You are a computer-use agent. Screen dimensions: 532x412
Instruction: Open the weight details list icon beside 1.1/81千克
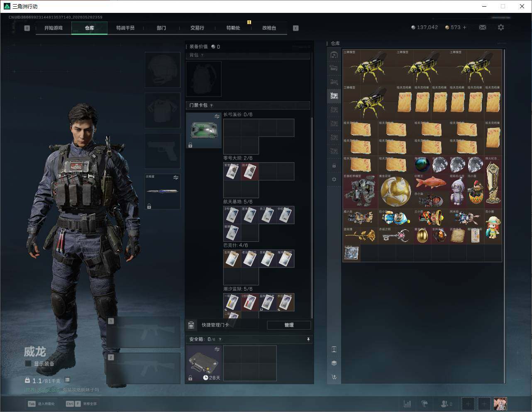tap(67, 380)
